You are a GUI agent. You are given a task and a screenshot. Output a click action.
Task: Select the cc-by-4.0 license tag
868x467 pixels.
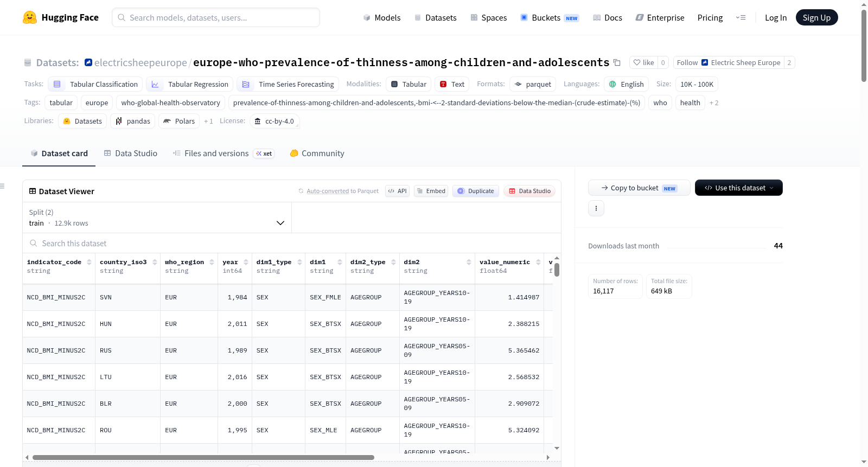point(275,121)
